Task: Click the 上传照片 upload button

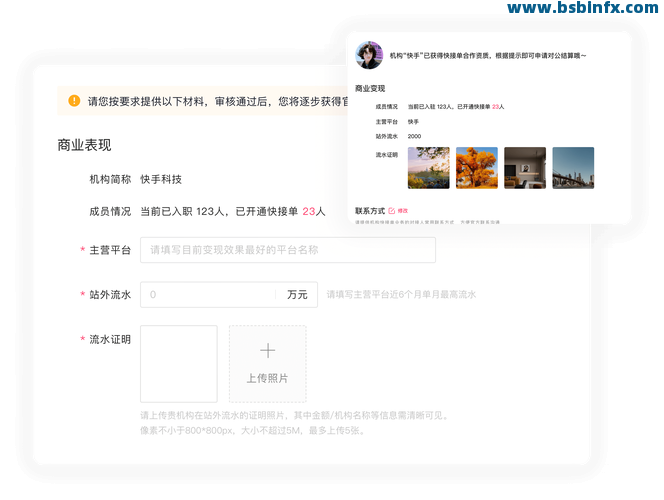Action: point(268,364)
